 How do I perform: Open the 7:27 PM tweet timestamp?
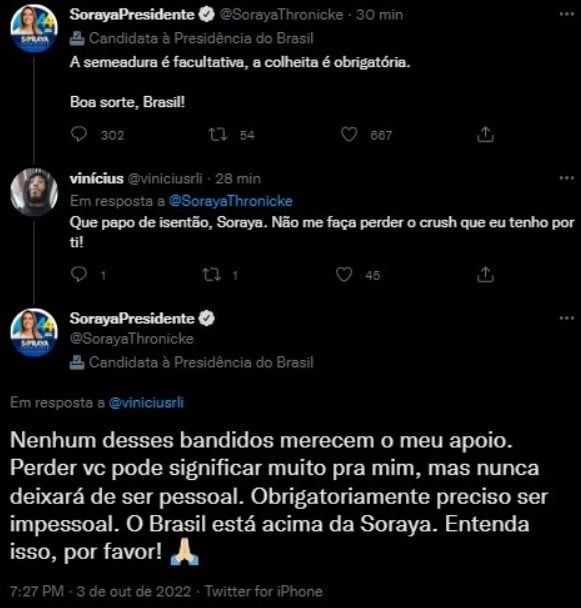37,591
